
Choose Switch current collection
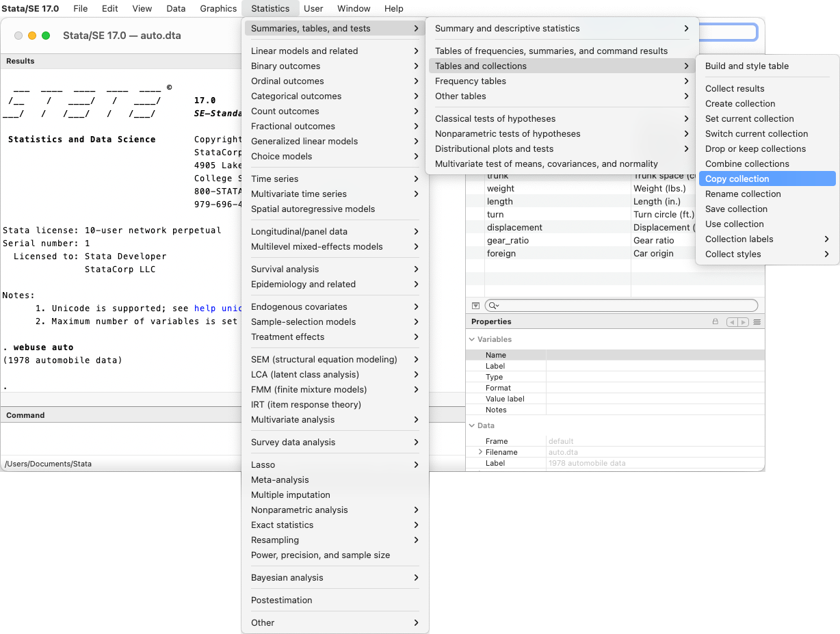pyautogui.click(x=767, y=133)
